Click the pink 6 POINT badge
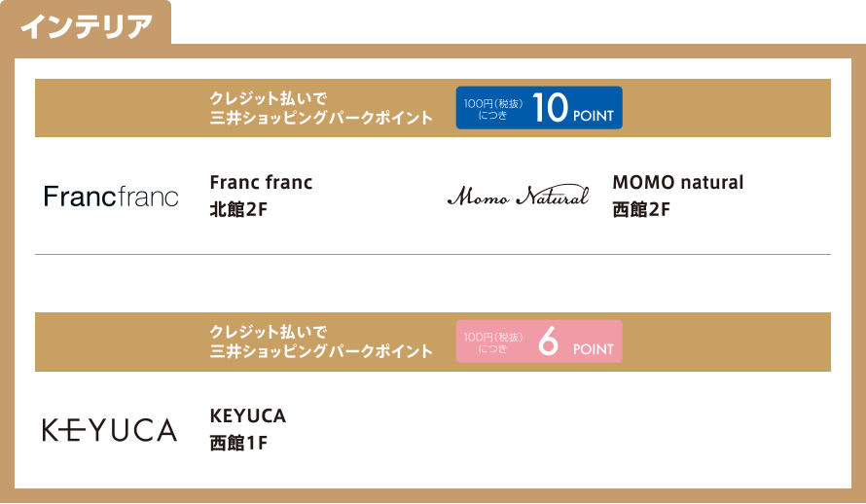This screenshot has width=866, height=504. tap(539, 342)
